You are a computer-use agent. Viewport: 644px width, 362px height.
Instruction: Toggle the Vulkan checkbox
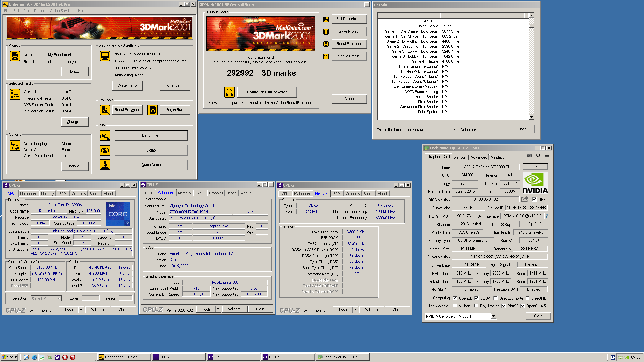[x=455, y=306]
